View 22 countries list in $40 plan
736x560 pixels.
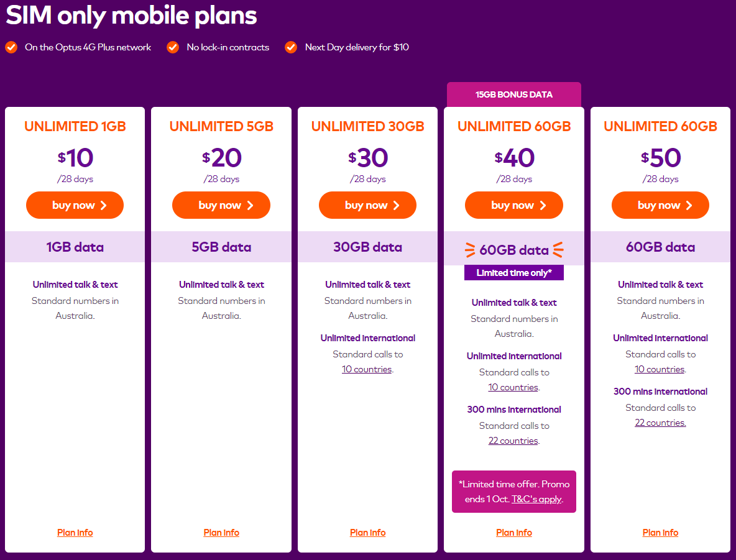pos(513,441)
